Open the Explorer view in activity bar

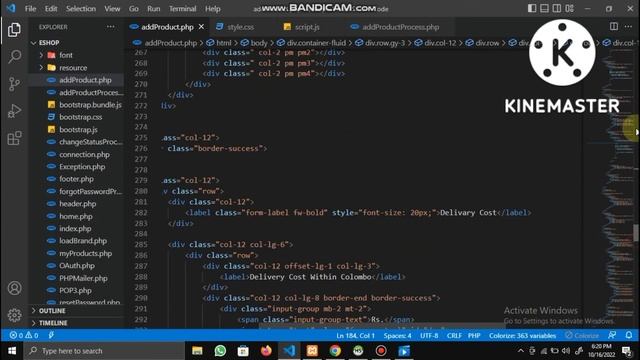(x=14, y=30)
